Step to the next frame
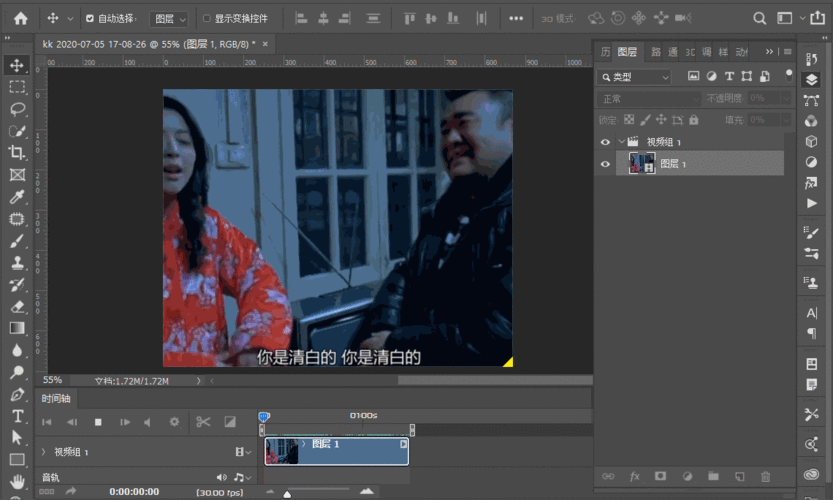The width and height of the screenshot is (833, 500). pos(124,422)
